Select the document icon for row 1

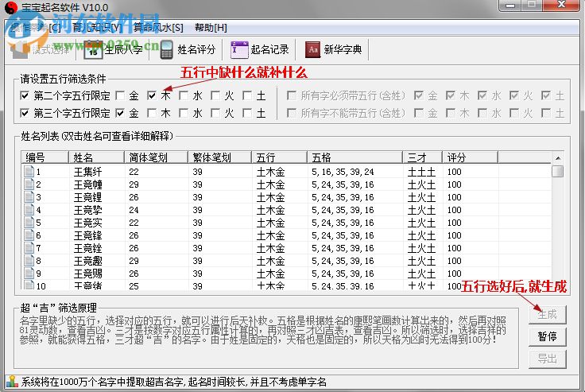point(29,172)
